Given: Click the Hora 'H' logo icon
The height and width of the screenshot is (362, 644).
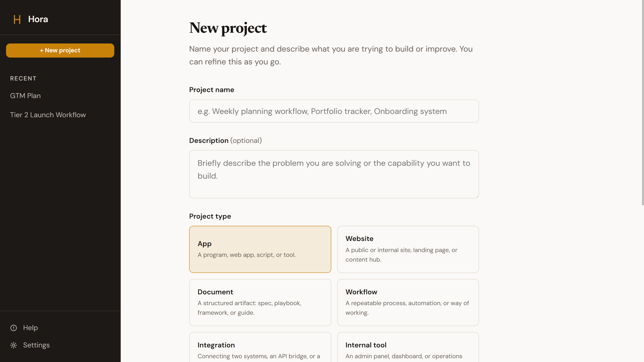Looking at the screenshot, I should tap(17, 19).
